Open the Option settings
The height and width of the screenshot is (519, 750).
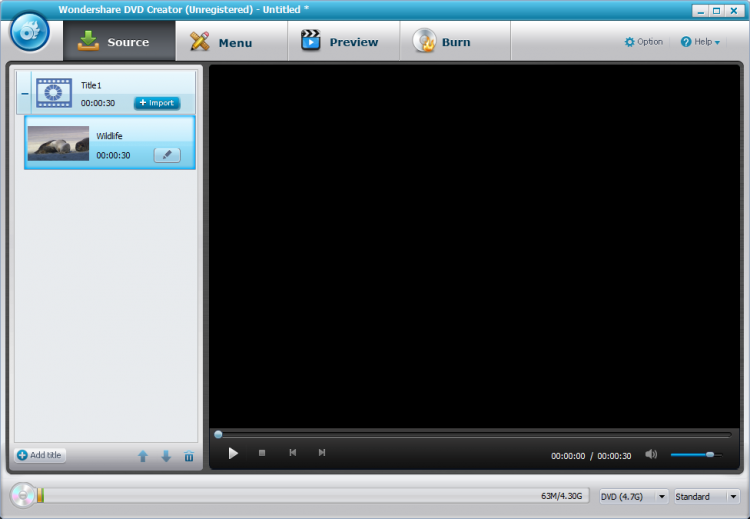pyautogui.click(x=644, y=42)
